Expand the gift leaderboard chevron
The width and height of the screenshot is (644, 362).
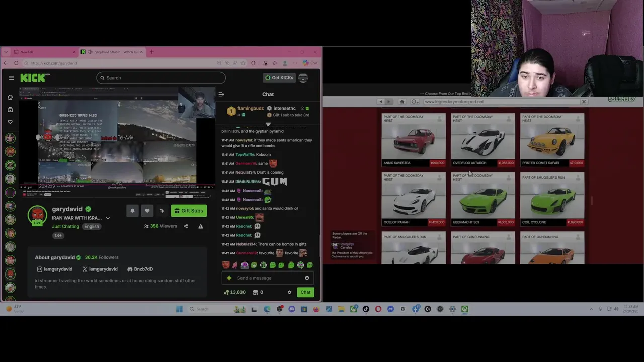pos(268,124)
